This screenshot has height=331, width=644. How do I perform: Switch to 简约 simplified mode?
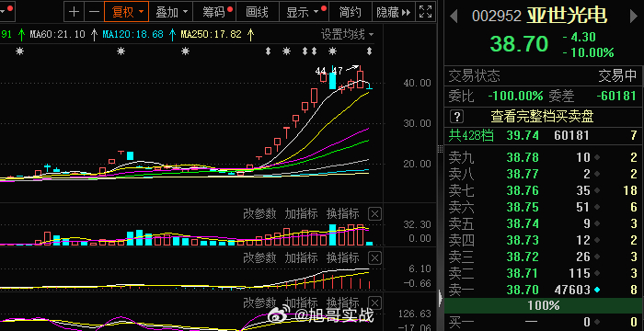click(x=350, y=12)
